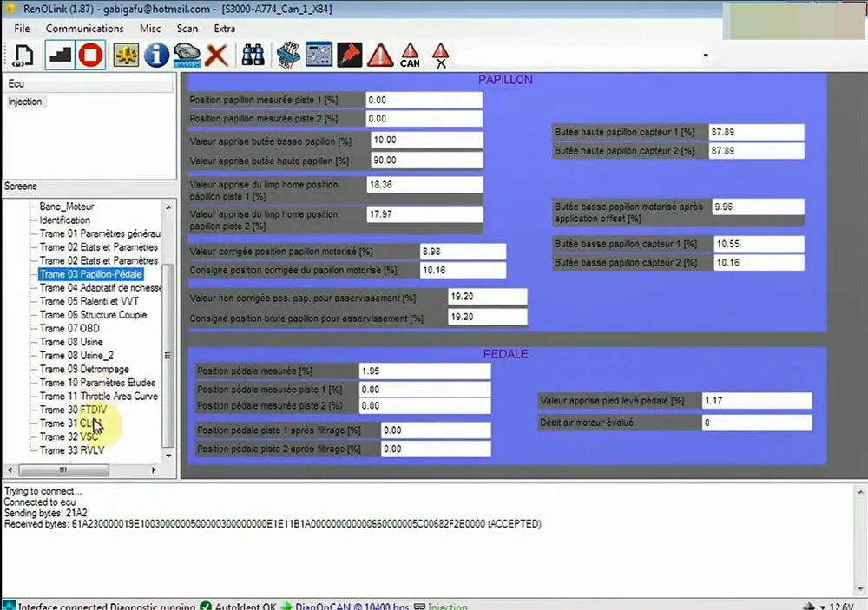Open Trame 30 FTDIV screen

click(x=73, y=410)
